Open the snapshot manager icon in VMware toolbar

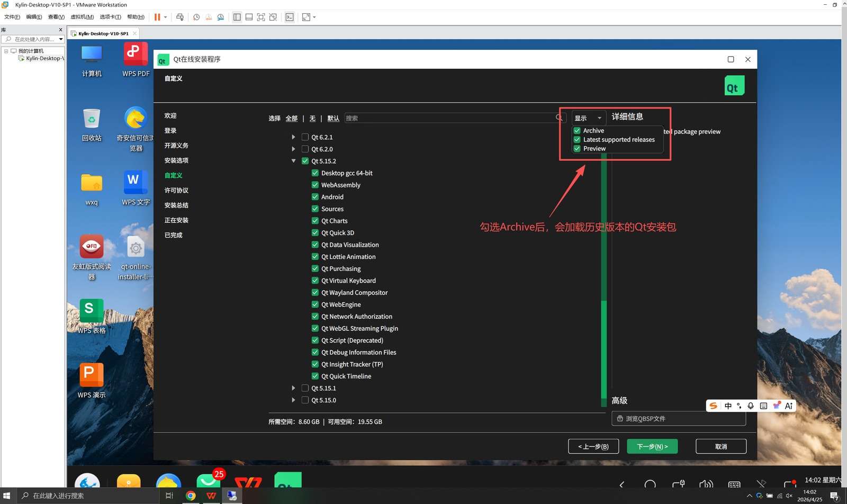[221, 17]
